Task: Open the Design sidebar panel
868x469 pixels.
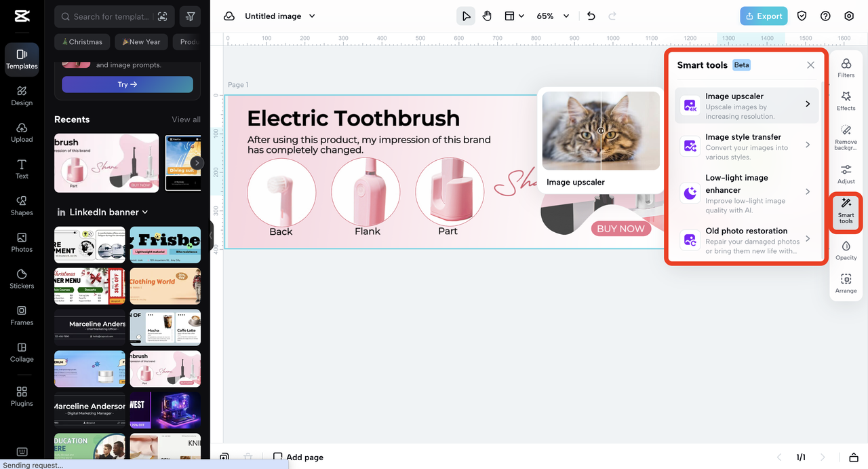Action: [22, 96]
